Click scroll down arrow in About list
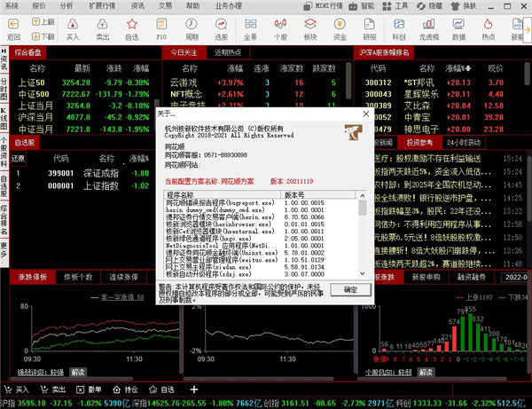Viewport: 532px width, 409px height. pos(363,273)
